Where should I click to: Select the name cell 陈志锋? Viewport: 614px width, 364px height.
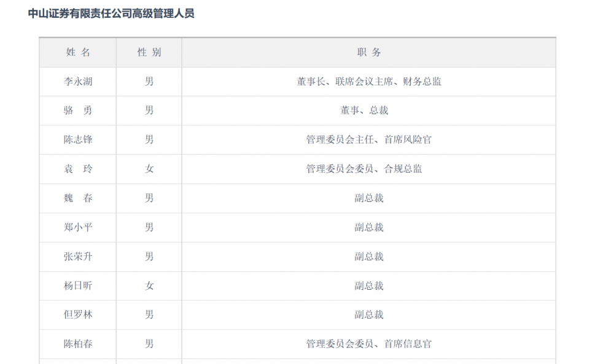coord(78,140)
